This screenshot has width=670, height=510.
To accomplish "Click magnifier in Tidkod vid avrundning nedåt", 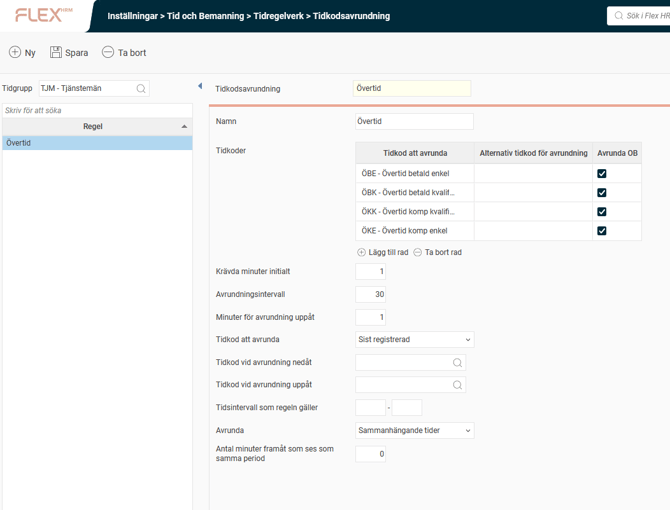I will [457, 363].
